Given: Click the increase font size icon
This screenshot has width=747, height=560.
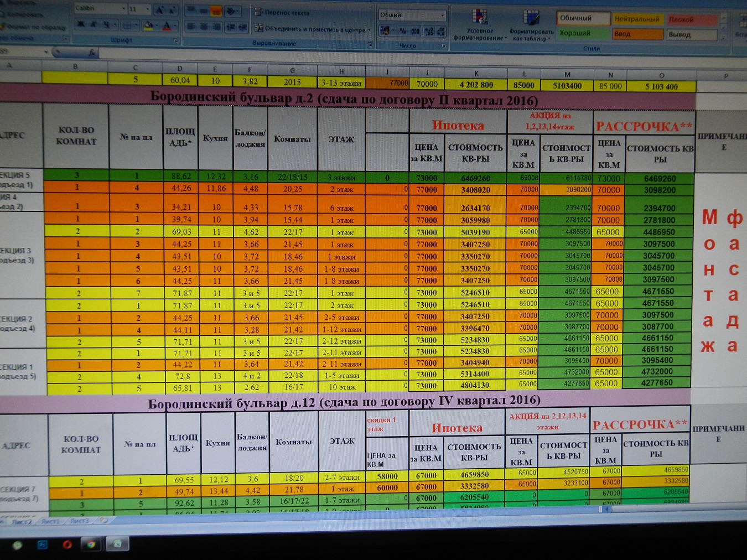Looking at the screenshot, I should coord(159,10).
